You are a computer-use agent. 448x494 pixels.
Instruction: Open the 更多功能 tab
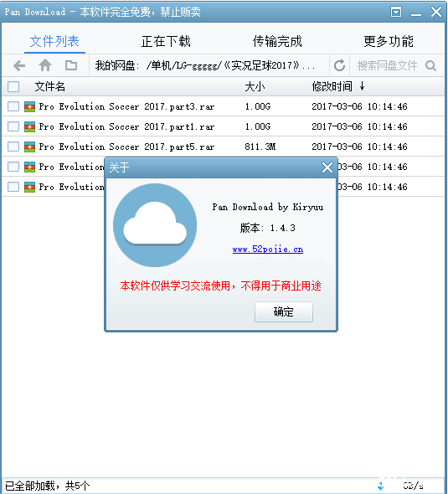click(389, 41)
